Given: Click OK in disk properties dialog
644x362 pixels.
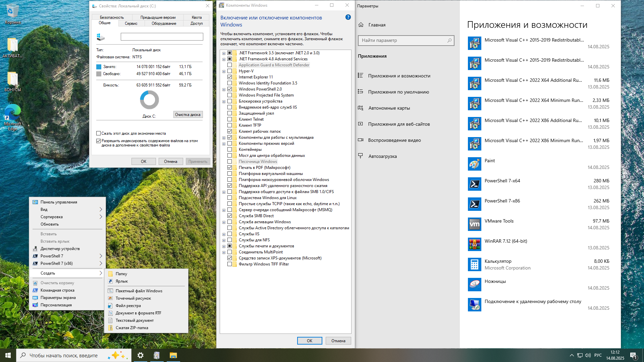Looking at the screenshot, I should pyautogui.click(x=144, y=162).
